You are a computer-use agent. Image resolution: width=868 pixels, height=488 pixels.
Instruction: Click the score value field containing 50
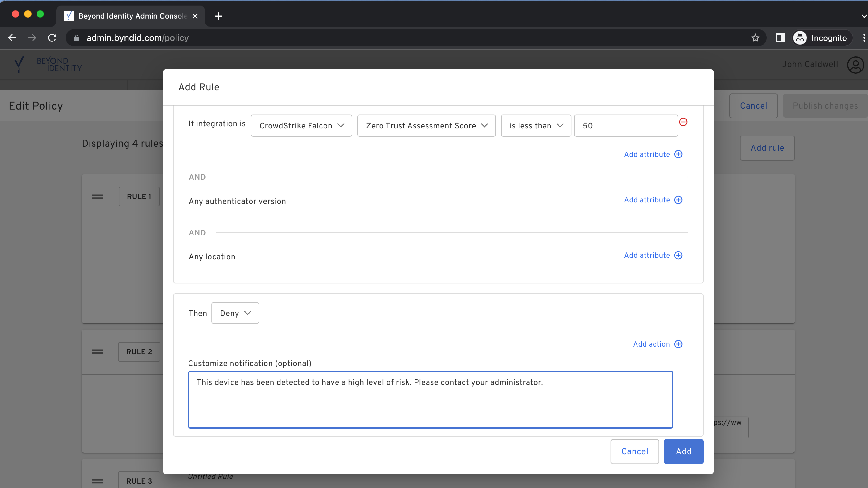626,126
